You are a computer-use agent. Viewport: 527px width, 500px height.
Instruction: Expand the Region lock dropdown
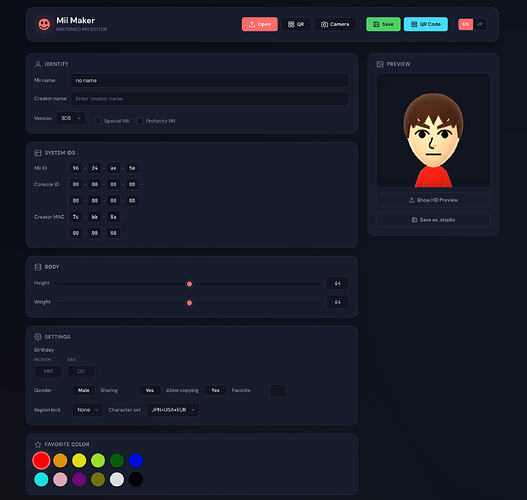[87, 410]
